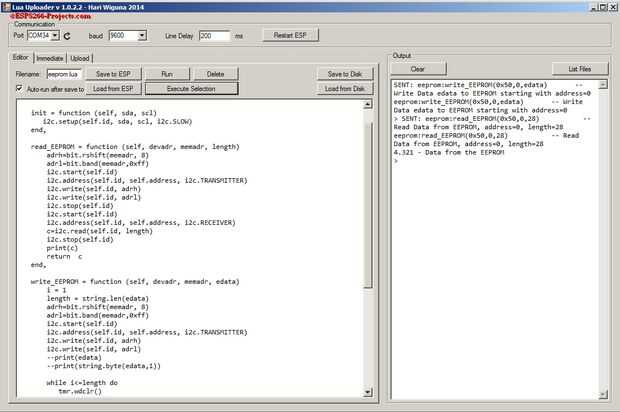Click the Run button
Image resolution: width=620 pixels, height=412 pixels.
coord(167,74)
